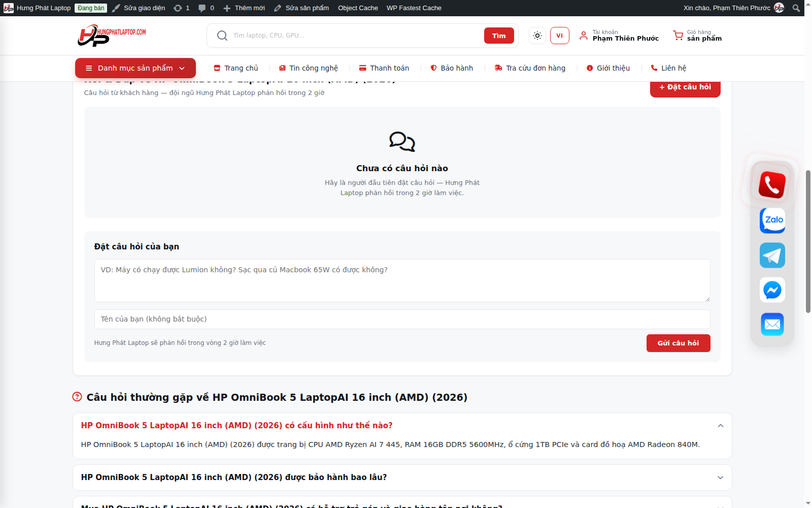Image resolution: width=812 pixels, height=508 pixels.
Task: Open Tra cứu đơn hàng menu item
Action: [x=530, y=68]
